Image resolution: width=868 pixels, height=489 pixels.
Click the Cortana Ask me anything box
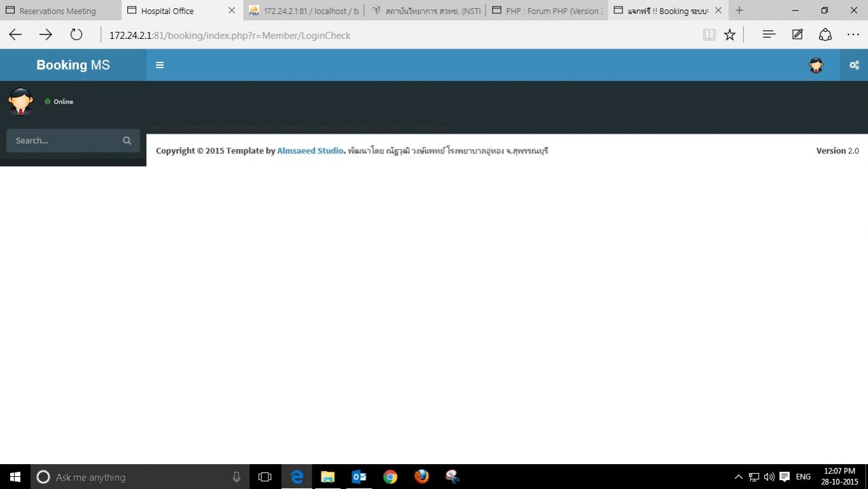point(140,477)
